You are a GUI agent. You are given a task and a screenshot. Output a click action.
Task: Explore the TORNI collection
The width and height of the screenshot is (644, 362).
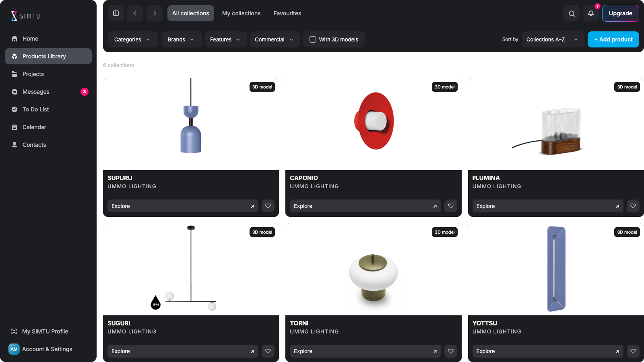click(x=365, y=351)
